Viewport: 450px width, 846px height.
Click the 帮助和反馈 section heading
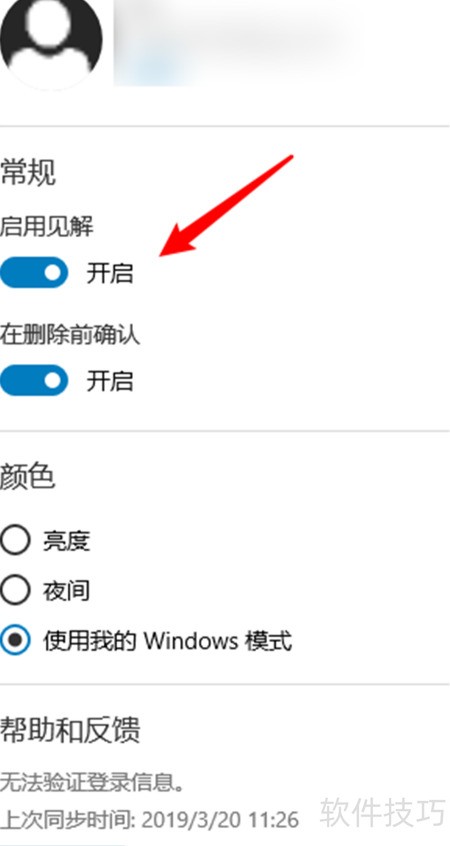[70, 730]
